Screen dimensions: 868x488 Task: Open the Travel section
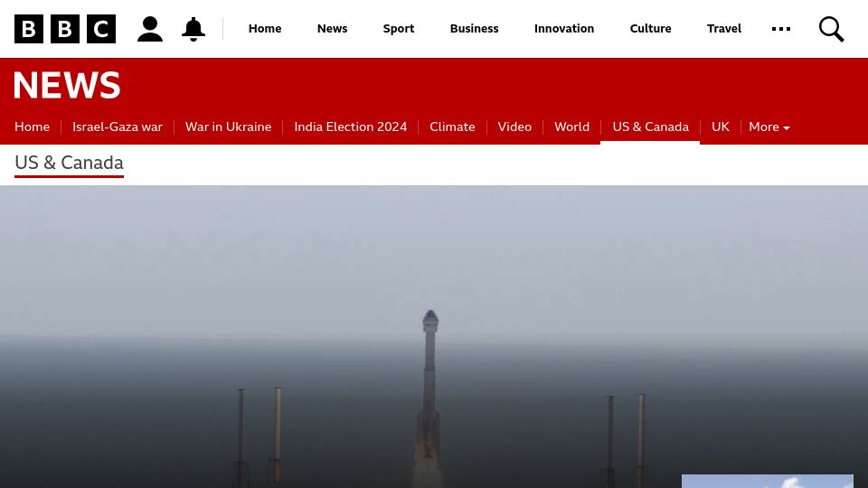724,29
